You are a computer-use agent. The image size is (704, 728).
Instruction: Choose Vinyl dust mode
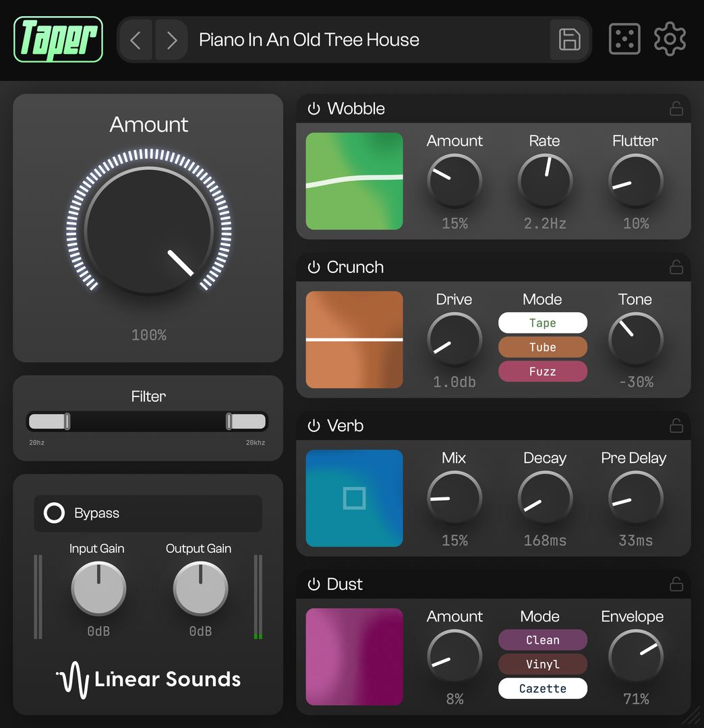point(542,665)
